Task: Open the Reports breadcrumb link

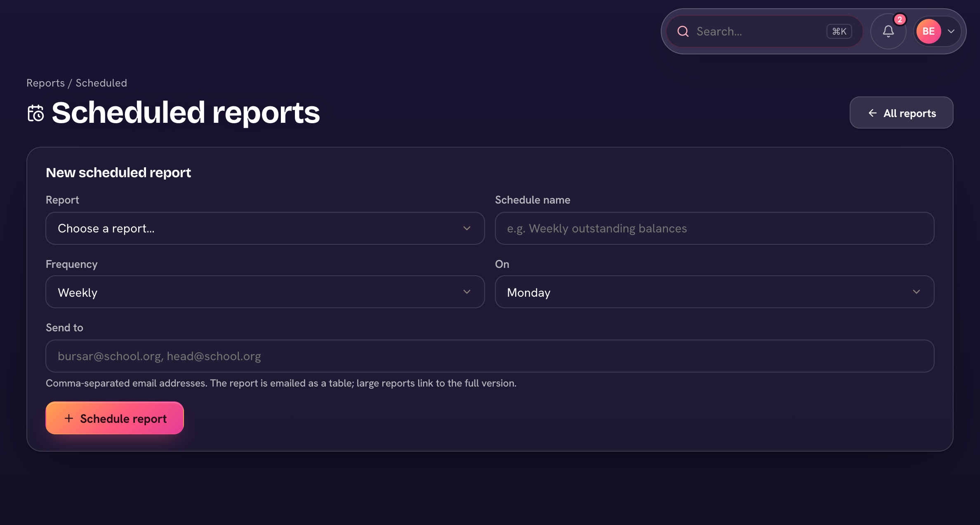Action: click(45, 83)
